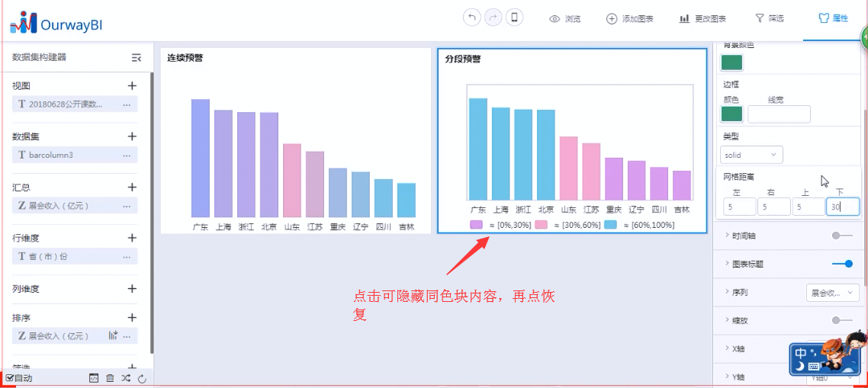Expand the 时间轴 section

click(x=726, y=236)
